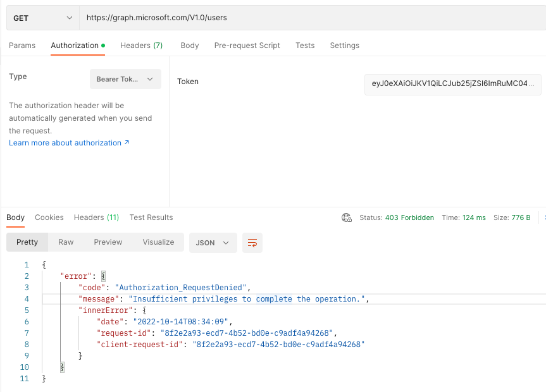Go to the Tests tab
This screenshot has height=392, width=546.
pos(305,46)
